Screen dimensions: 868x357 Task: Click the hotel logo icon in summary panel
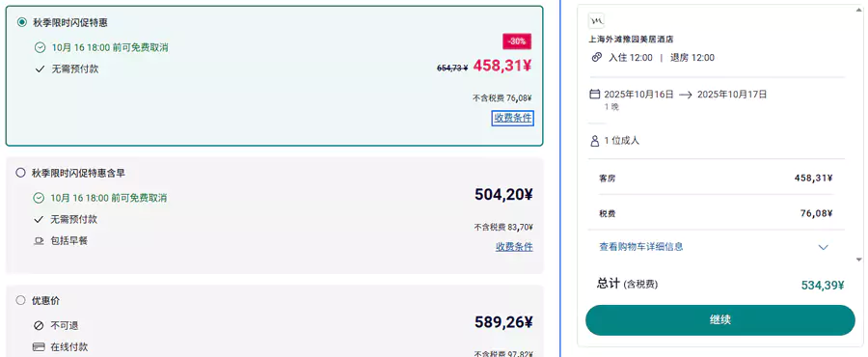(596, 20)
